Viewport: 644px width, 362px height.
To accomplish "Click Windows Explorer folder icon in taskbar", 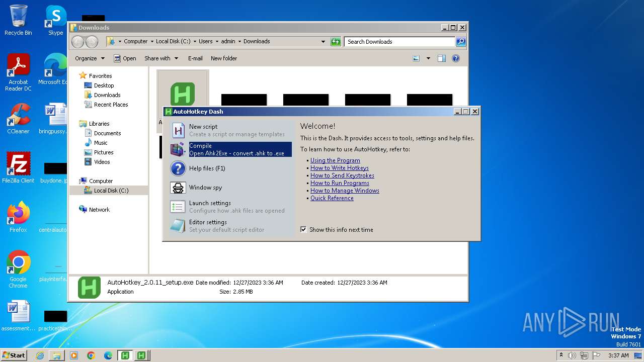I will coord(57,355).
